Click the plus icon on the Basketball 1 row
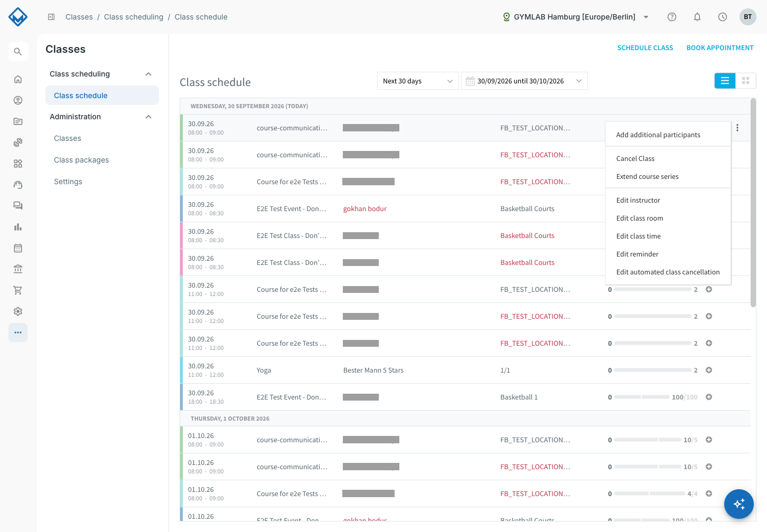This screenshot has height=532, width=767. tap(709, 397)
